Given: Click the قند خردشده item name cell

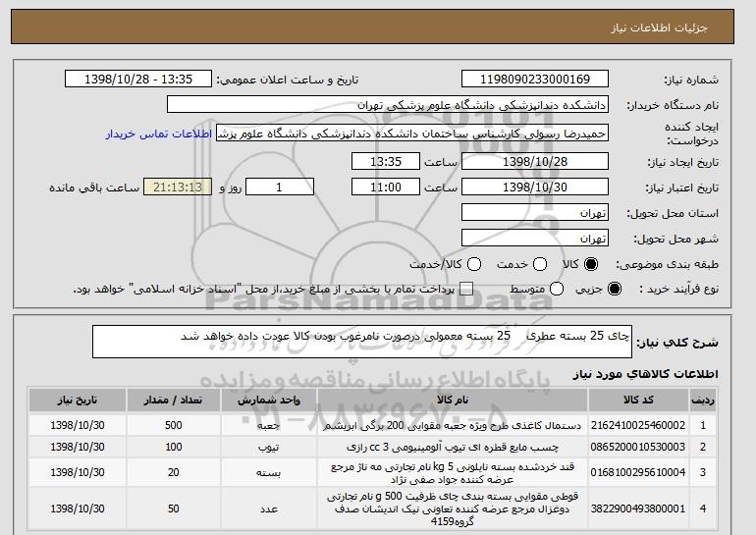Looking at the screenshot, I should (x=453, y=473).
